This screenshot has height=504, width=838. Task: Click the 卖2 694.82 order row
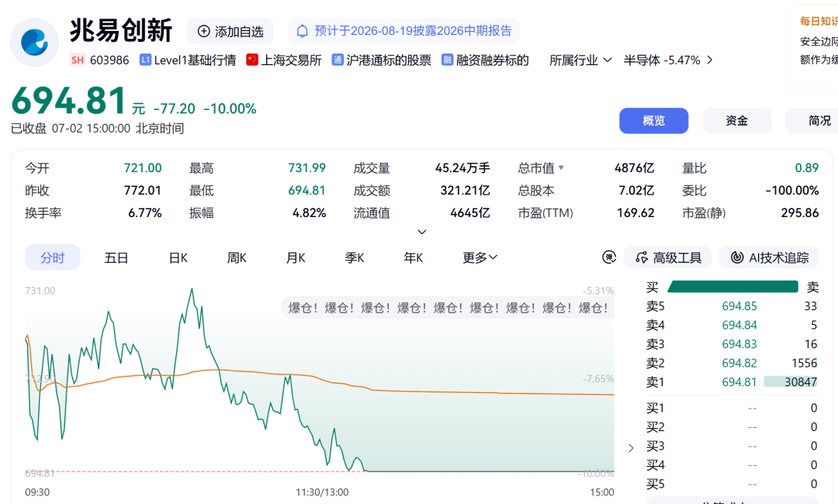[x=732, y=363]
